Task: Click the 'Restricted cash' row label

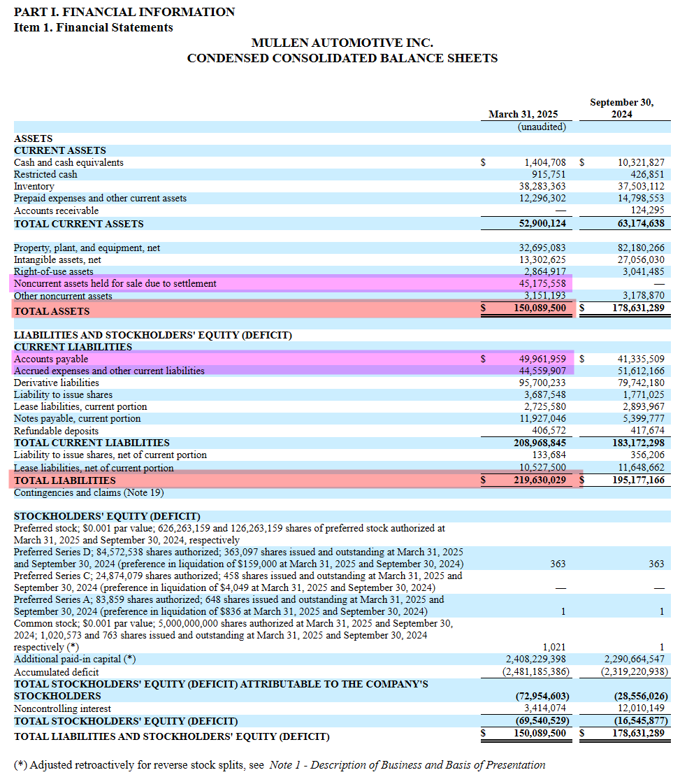Action: point(45,175)
